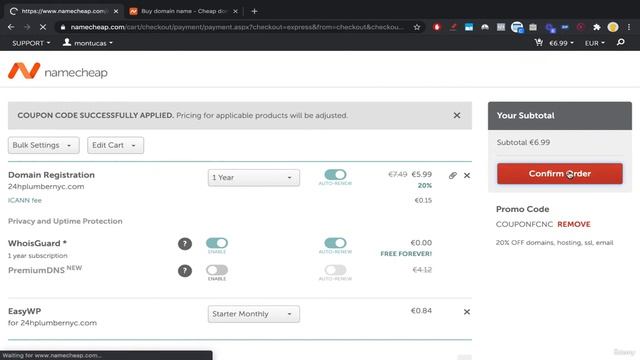Open Bulk Settings dropdown
This screenshot has height=360, width=640.
[44, 145]
